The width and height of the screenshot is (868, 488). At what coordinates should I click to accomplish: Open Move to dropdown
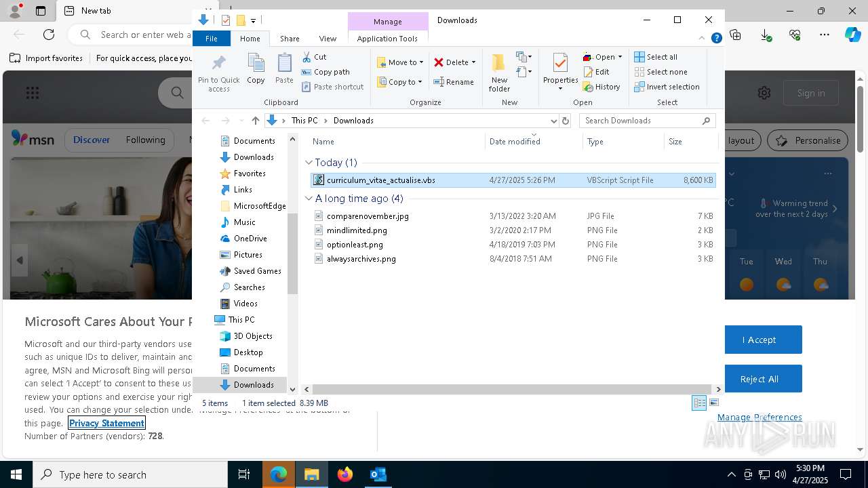(x=400, y=62)
